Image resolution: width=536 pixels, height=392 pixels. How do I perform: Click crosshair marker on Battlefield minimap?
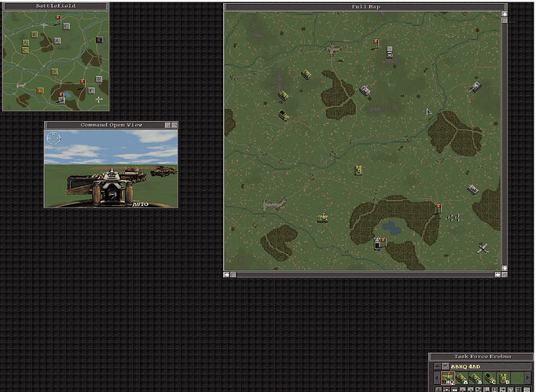click(99, 100)
